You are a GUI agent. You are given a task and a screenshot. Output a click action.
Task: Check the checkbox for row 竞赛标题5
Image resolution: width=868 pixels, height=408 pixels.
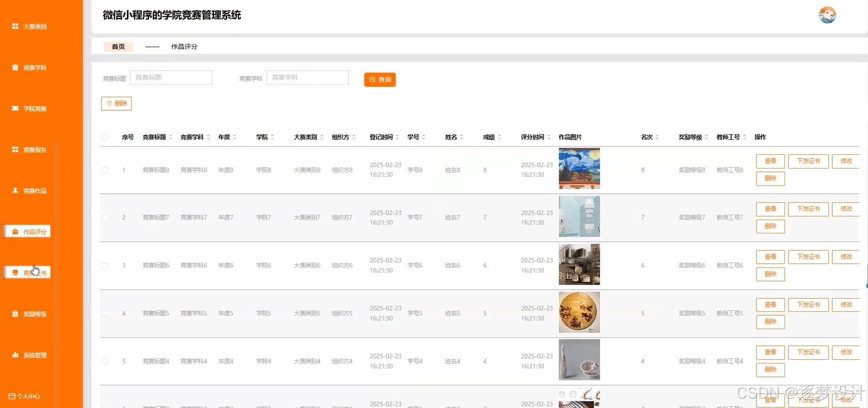click(105, 314)
